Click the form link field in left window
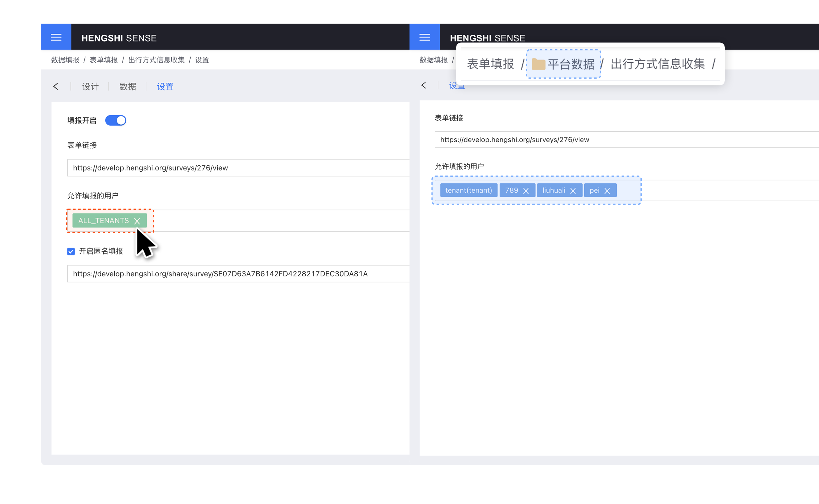Viewport: 819px width, 504px height. tap(238, 168)
